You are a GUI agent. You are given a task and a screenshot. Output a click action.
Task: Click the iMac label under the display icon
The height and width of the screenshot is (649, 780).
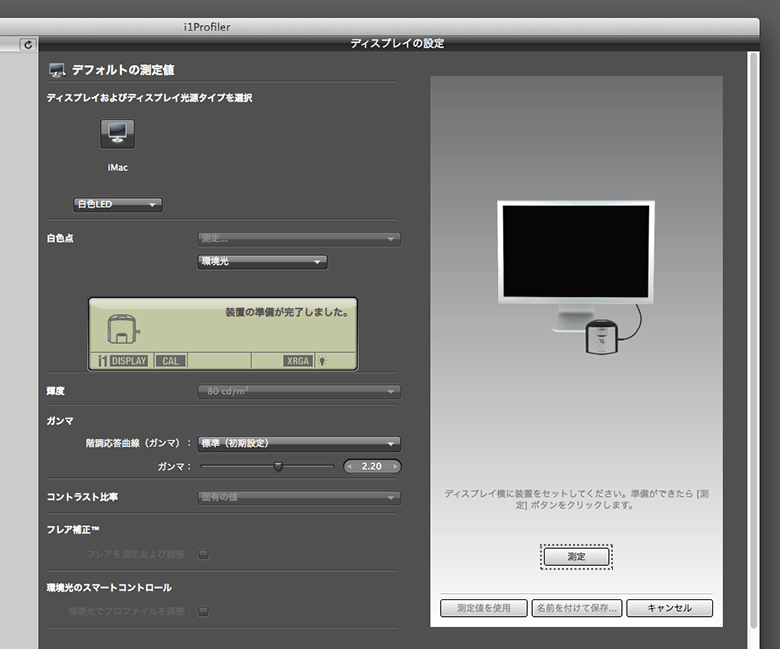[x=117, y=168]
